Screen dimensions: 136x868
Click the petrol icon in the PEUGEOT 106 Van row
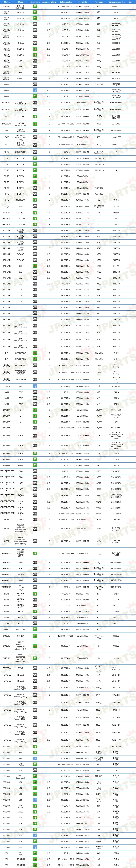35,553
